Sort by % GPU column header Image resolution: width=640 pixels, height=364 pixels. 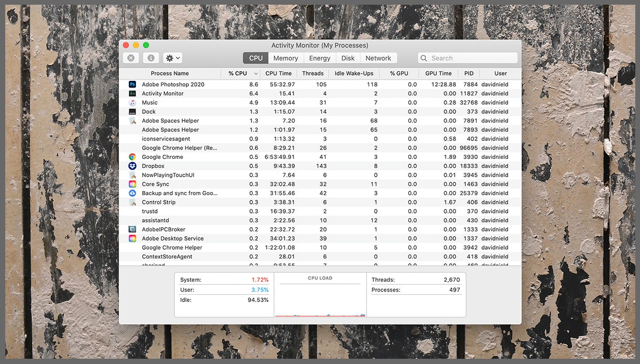coord(399,73)
